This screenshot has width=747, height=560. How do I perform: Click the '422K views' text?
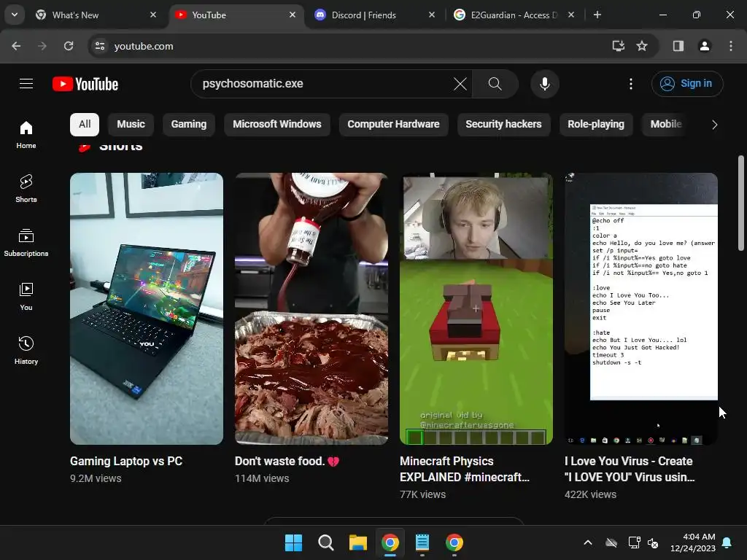590,494
